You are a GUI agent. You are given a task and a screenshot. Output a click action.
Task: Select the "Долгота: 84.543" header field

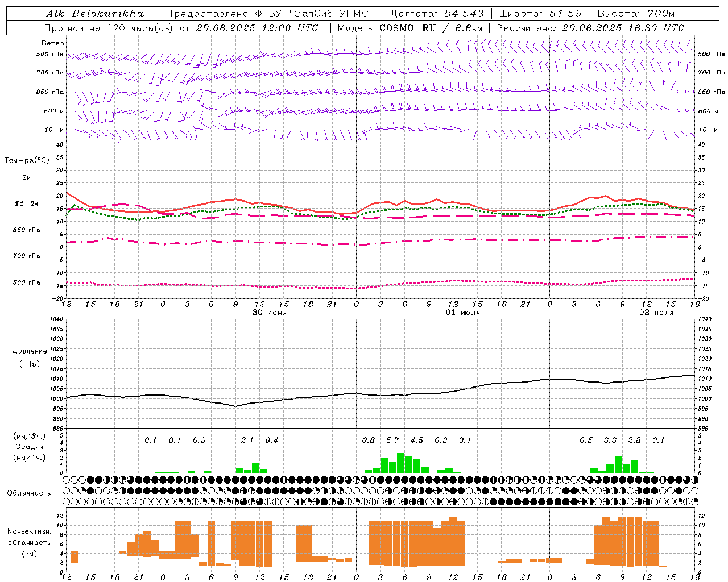point(437,14)
